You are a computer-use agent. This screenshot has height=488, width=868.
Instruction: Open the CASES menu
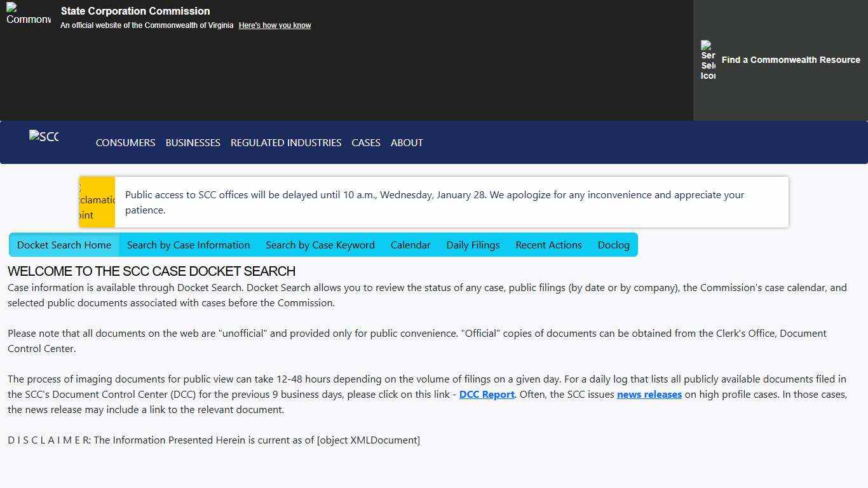365,142
